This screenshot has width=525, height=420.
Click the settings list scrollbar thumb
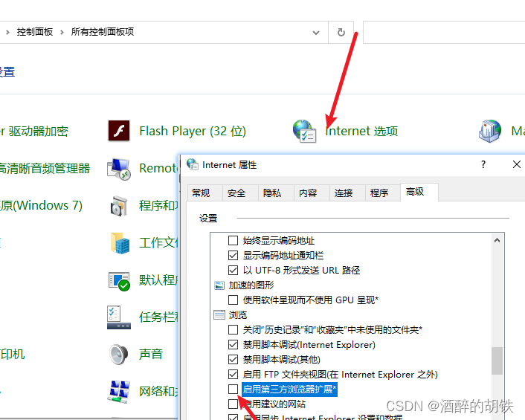497,361
